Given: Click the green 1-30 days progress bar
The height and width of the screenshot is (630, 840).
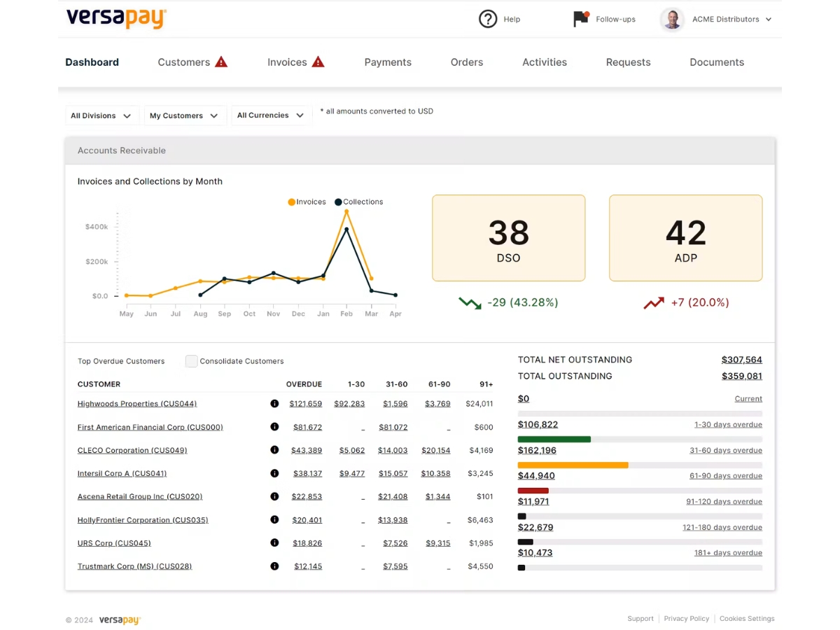Looking at the screenshot, I should coord(554,440).
